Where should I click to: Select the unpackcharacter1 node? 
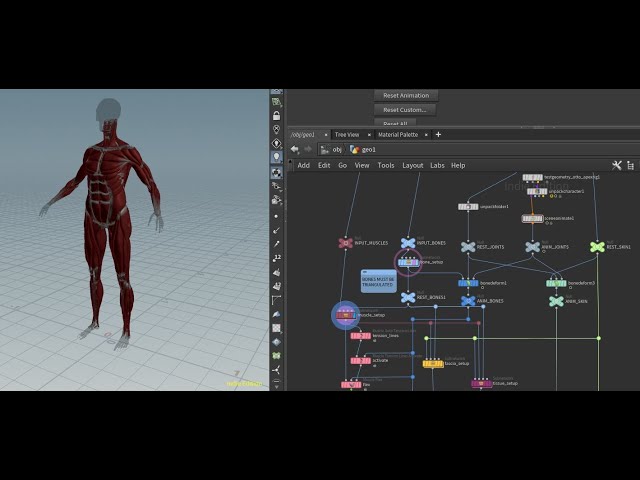537,191
